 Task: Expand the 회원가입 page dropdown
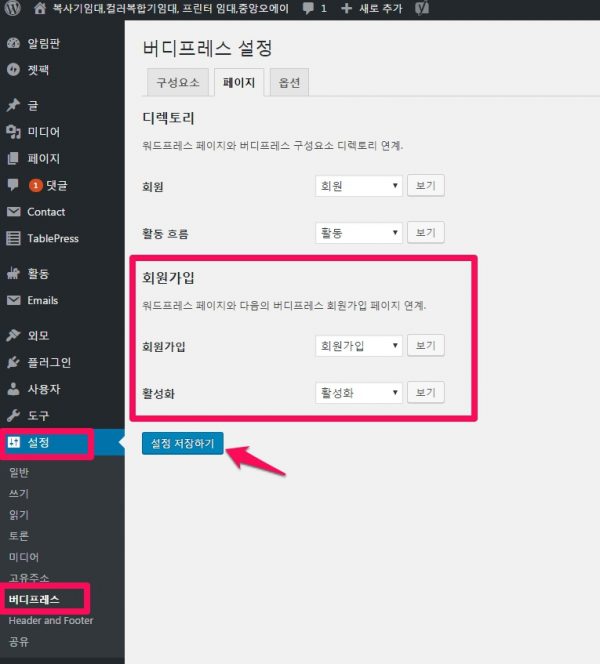358,346
